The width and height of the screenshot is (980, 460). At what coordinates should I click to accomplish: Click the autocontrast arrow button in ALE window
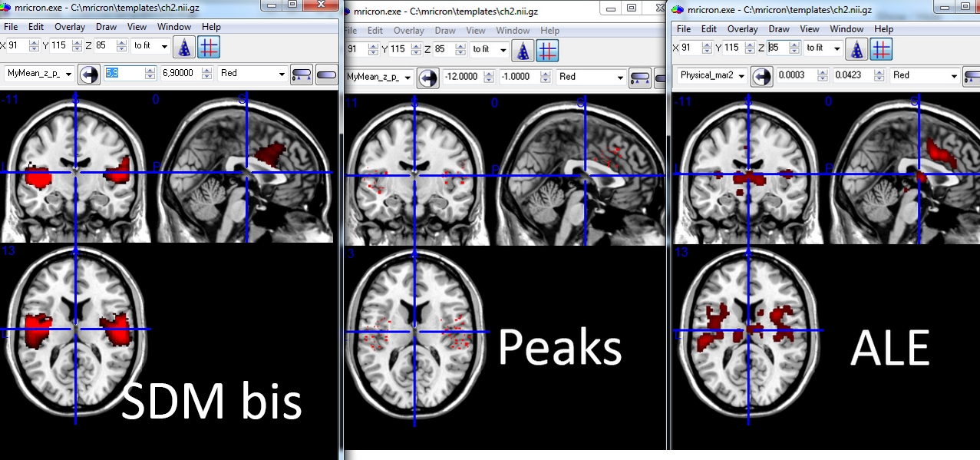(x=761, y=76)
